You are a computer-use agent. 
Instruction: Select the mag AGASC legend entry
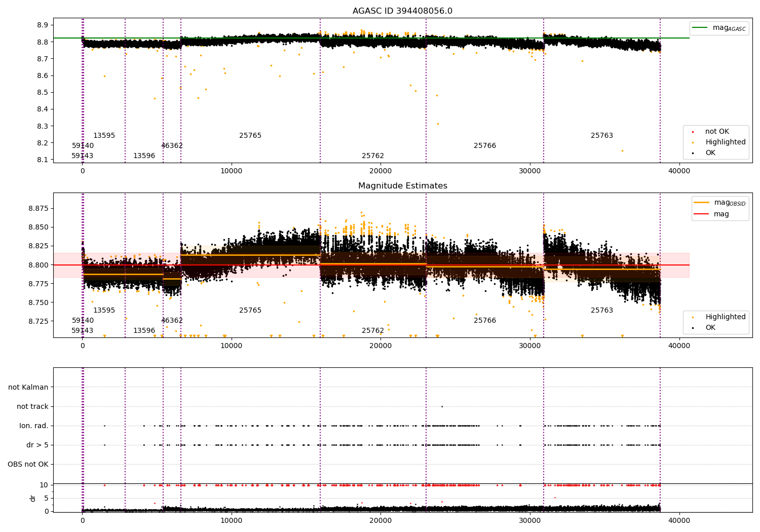pos(719,28)
